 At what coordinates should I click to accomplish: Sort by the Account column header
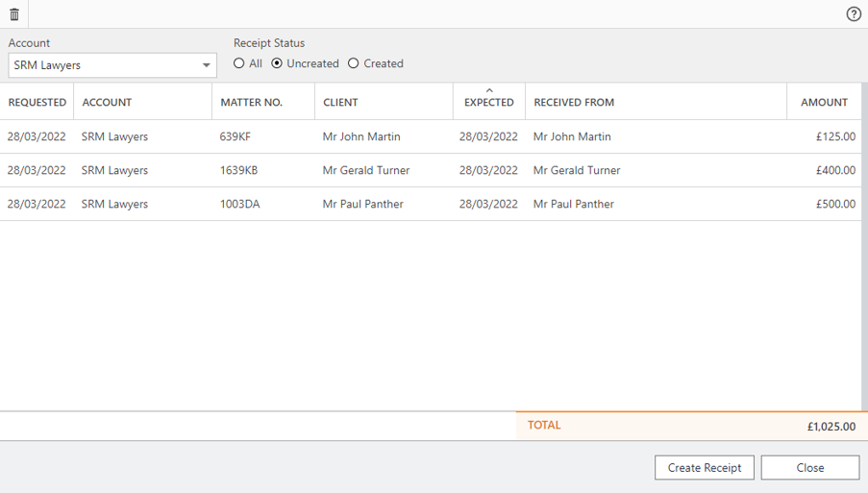[107, 102]
